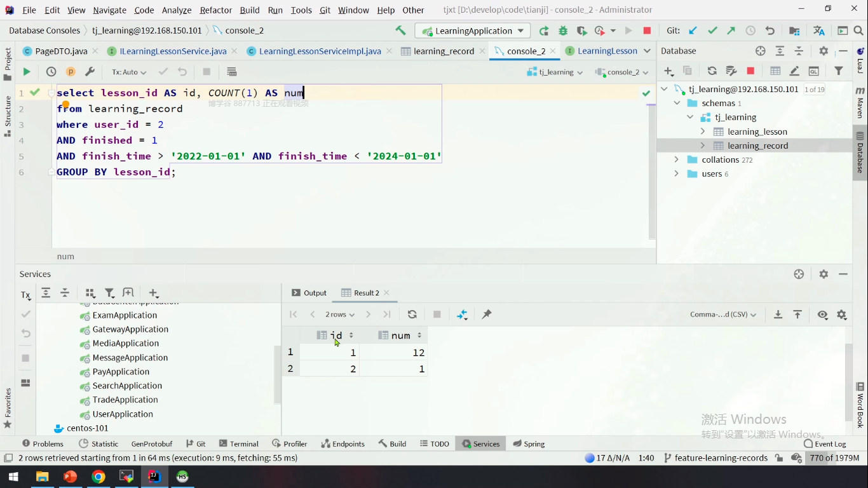
Task: Open the search everywhere magnifier
Action: pos(860,30)
